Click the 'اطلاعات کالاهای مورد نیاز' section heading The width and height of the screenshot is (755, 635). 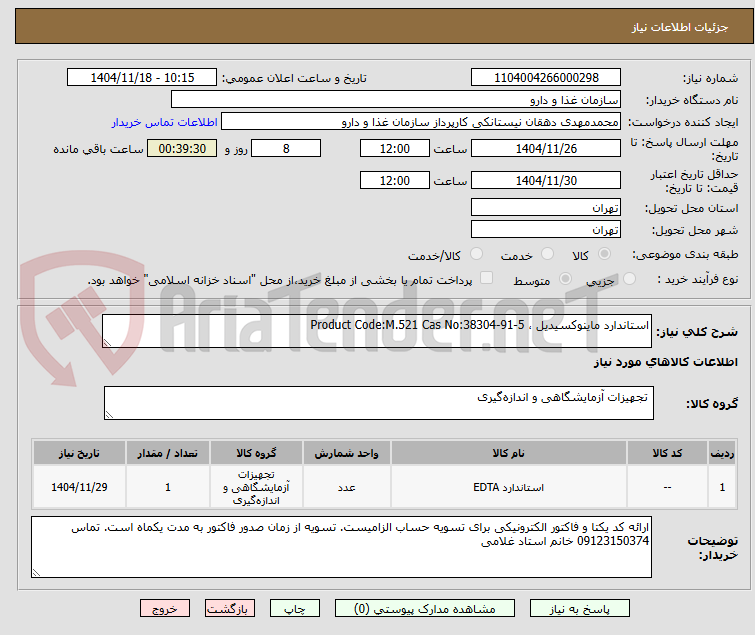pos(665,362)
